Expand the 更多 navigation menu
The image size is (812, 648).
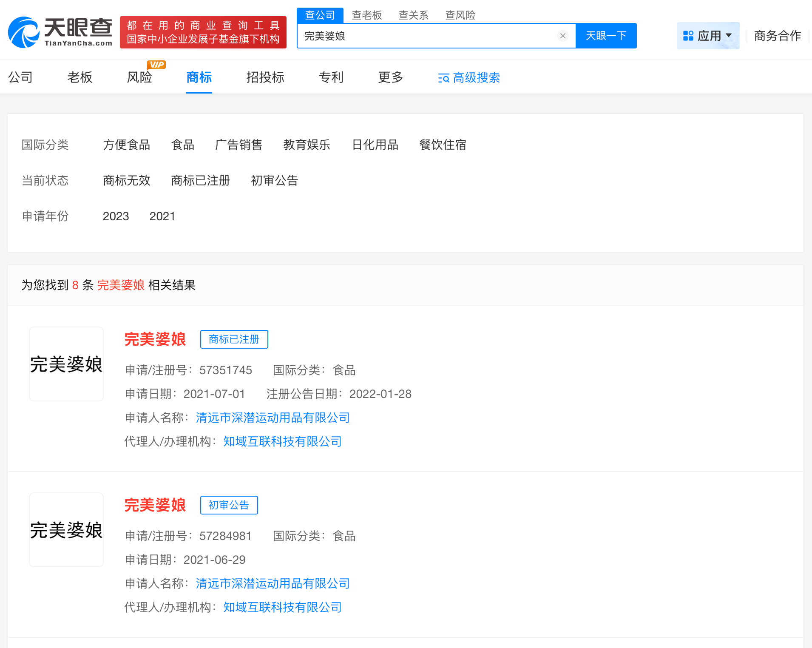[390, 77]
